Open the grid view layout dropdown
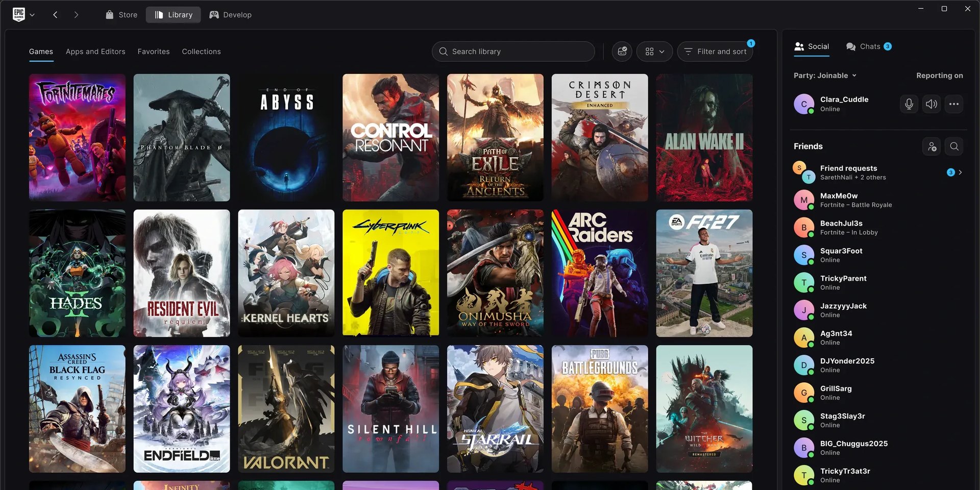Image resolution: width=980 pixels, height=490 pixels. [654, 52]
